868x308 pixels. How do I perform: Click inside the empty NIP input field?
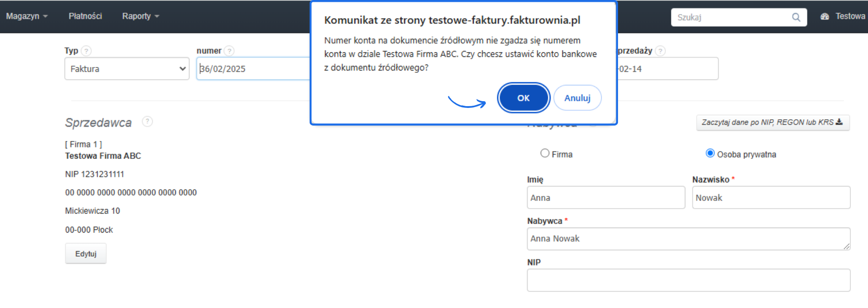[x=688, y=280]
